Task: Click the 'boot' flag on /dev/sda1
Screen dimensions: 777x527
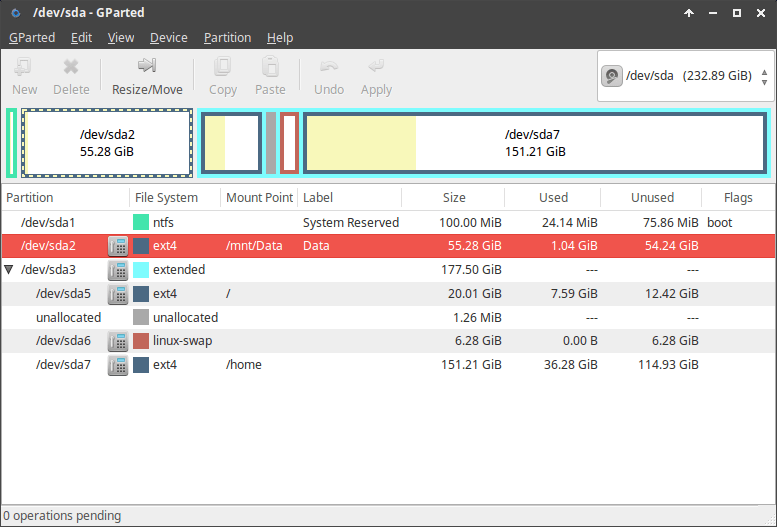Action: 720,223
